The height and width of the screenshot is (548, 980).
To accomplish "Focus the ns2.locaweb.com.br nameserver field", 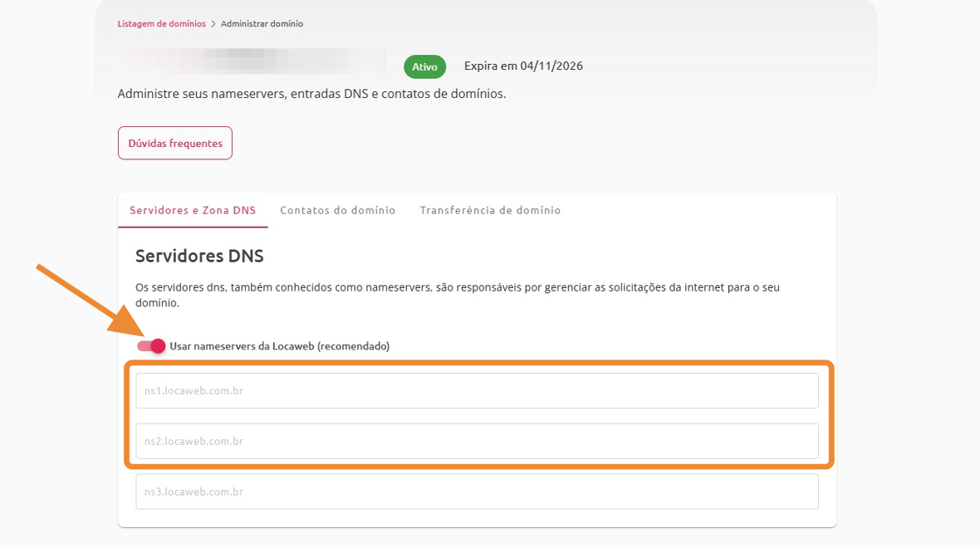I will [x=477, y=441].
